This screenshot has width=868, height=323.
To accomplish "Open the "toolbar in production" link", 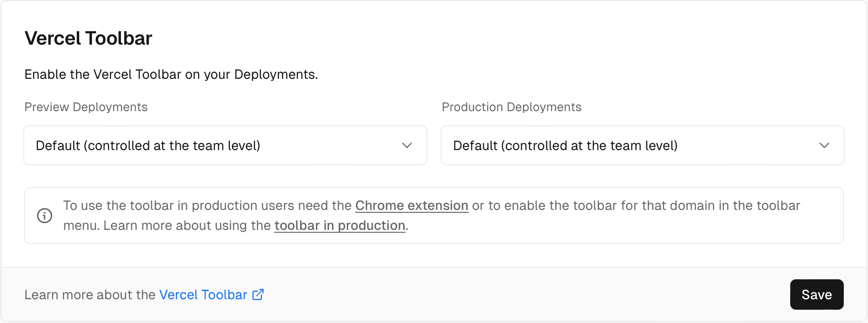I will [x=340, y=226].
